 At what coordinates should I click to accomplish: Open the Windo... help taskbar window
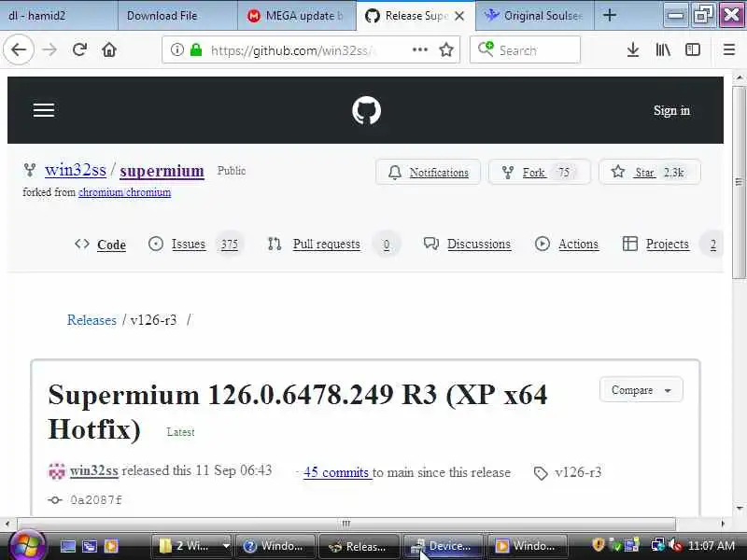coord(275,546)
